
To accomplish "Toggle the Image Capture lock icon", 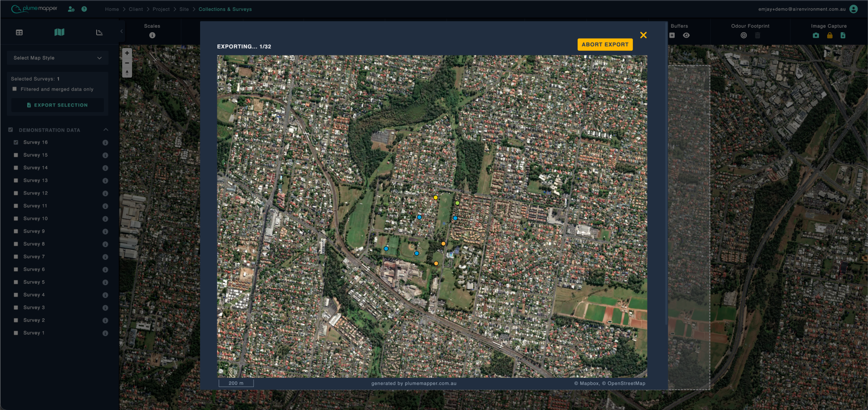I will tap(829, 35).
